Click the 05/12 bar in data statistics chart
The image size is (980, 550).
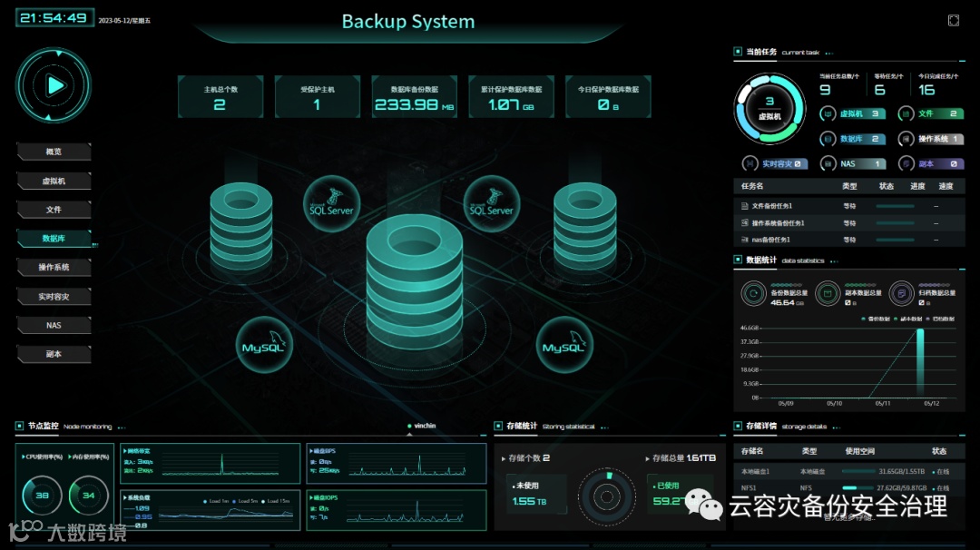(920, 363)
